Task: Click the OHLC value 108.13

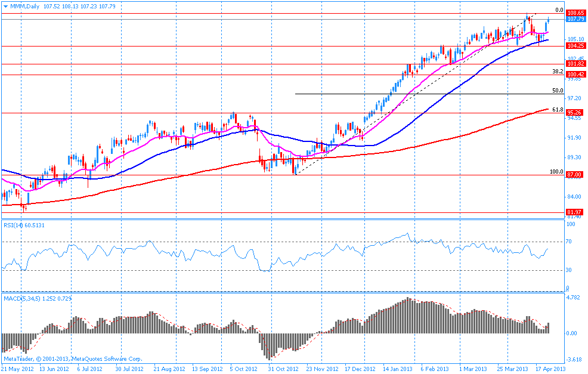Action: click(71, 7)
